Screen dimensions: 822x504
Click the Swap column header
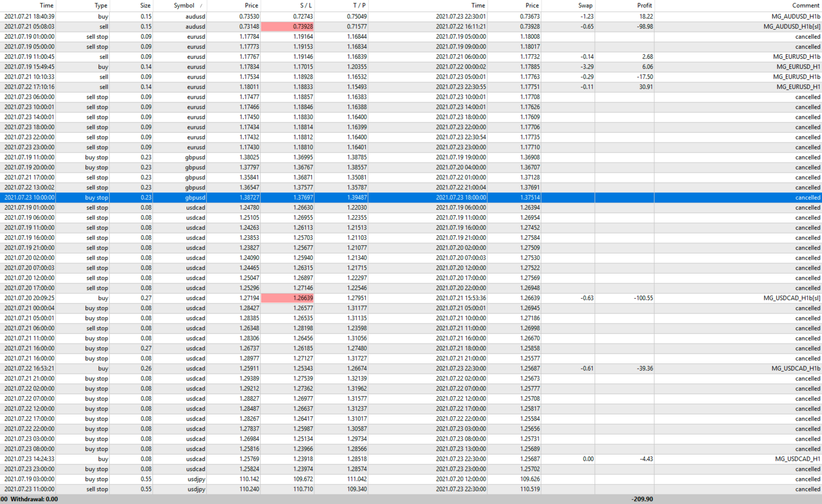click(585, 5)
